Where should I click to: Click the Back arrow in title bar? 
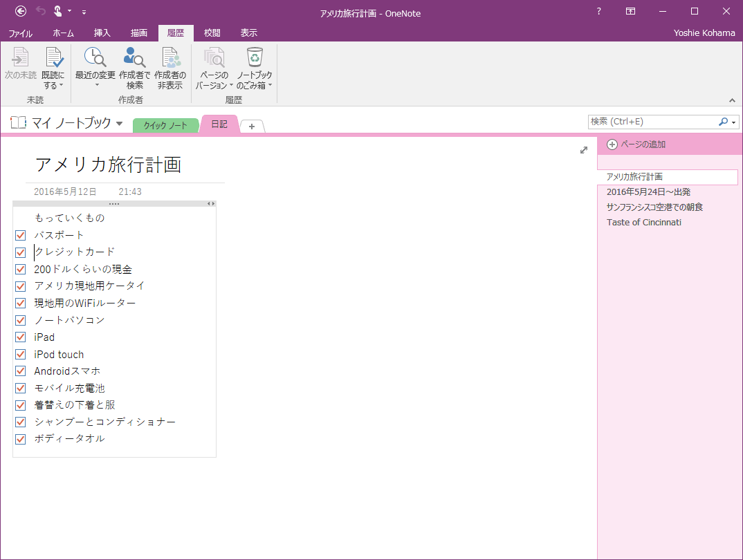pyautogui.click(x=21, y=11)
